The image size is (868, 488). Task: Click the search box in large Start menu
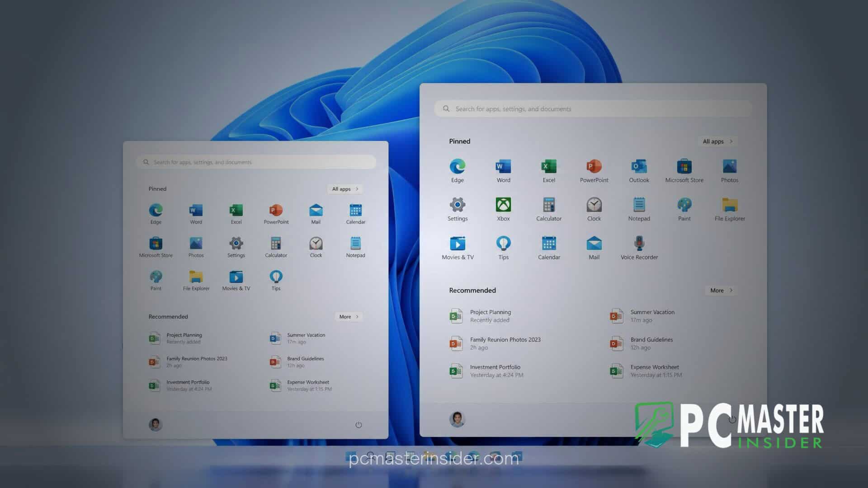click(x=593, y=109)
